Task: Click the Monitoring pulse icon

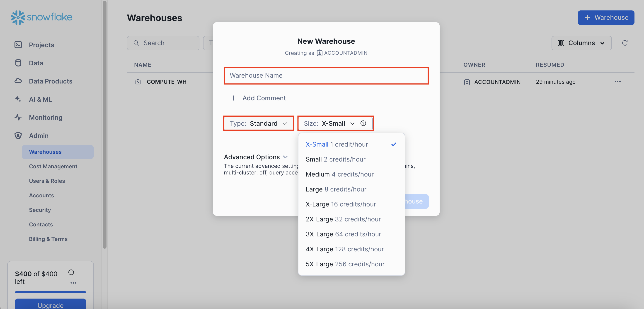Action: [18, 117]
